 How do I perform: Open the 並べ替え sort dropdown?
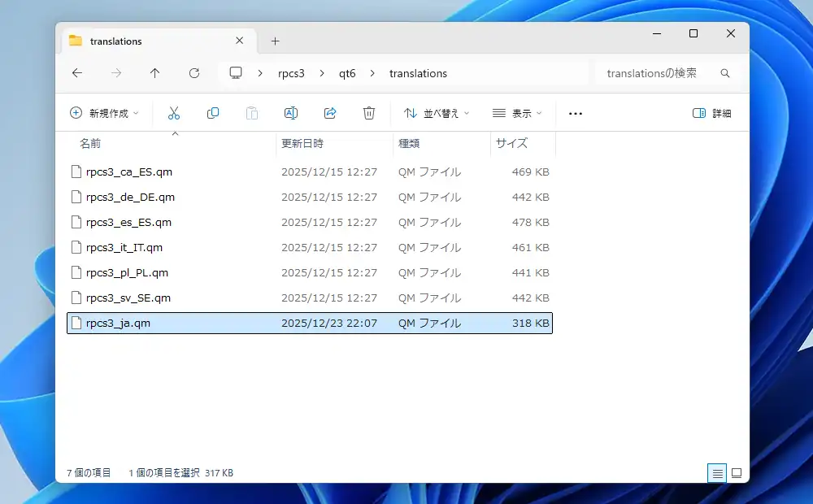pyautogui.click(x=436, y=113)
